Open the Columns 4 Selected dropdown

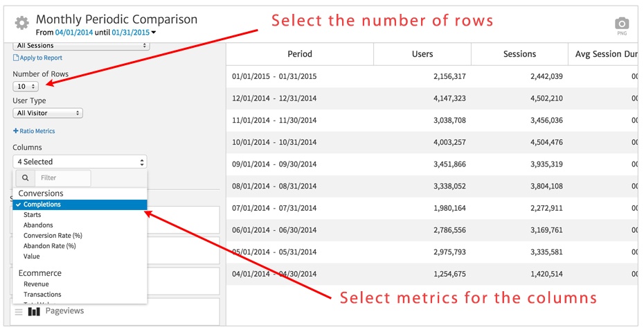(80, 162)
